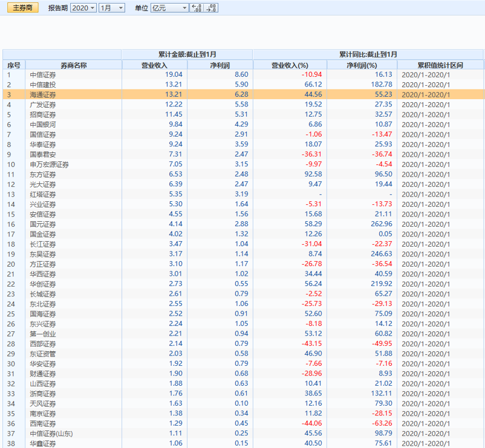The width and height of the screenshot is (485, 448).
Task: Select row 国信证券
Action: [243, 134]
